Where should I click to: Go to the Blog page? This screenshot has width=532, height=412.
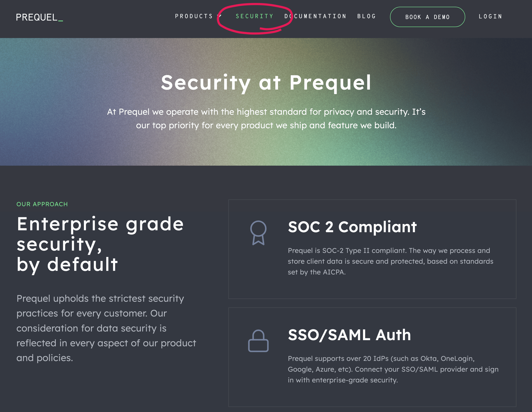tap(367, 16)
